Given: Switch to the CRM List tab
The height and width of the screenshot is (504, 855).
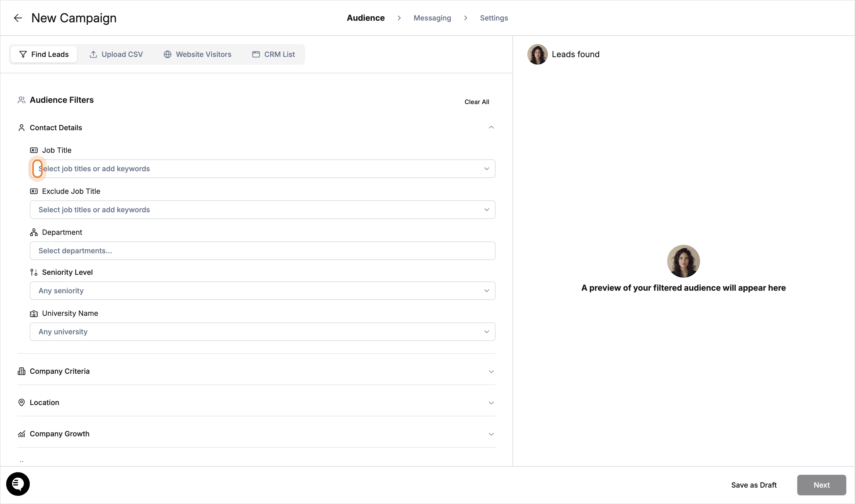Looking at the screenshot, I should pos(273,54).
